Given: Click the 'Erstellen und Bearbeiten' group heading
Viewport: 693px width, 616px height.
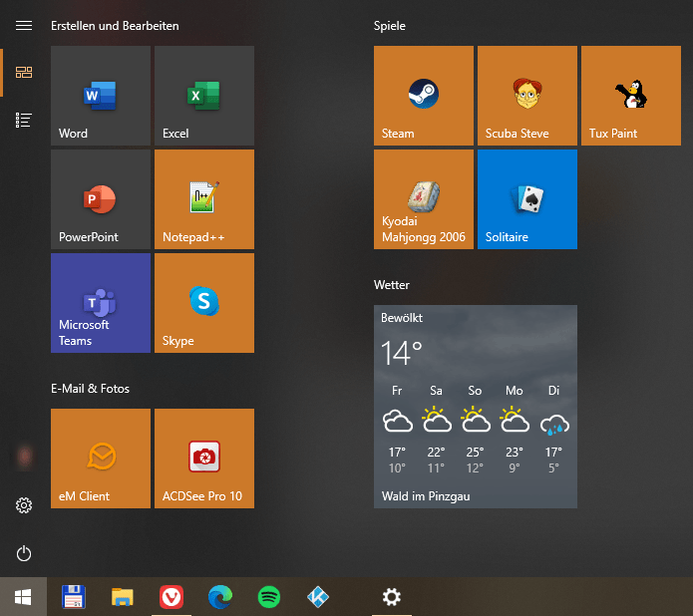Looking at the screenshot, I should click(x=115, y=26).
